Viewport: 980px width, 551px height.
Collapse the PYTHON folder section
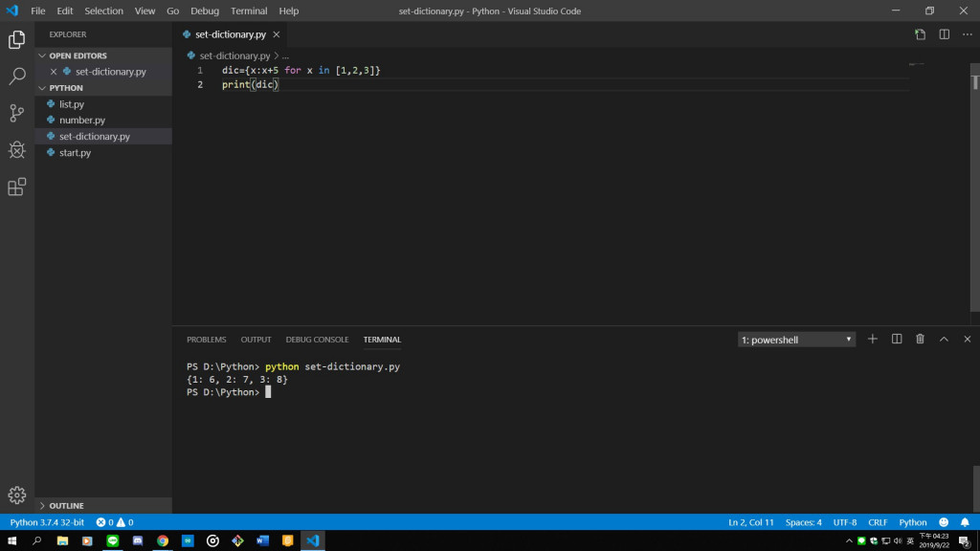pyautogui.click(x=103, y=88)
